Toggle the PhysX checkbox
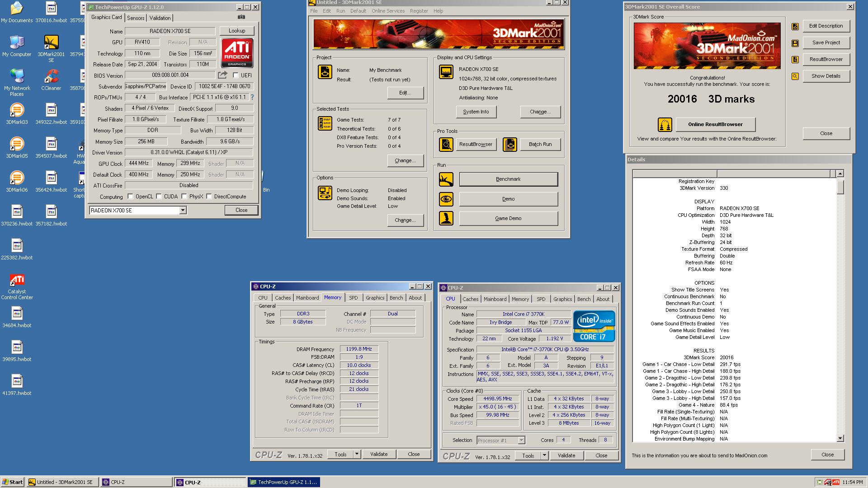This screenshot has height=488, width=868. pyautogui.click(x=184, y=197)
